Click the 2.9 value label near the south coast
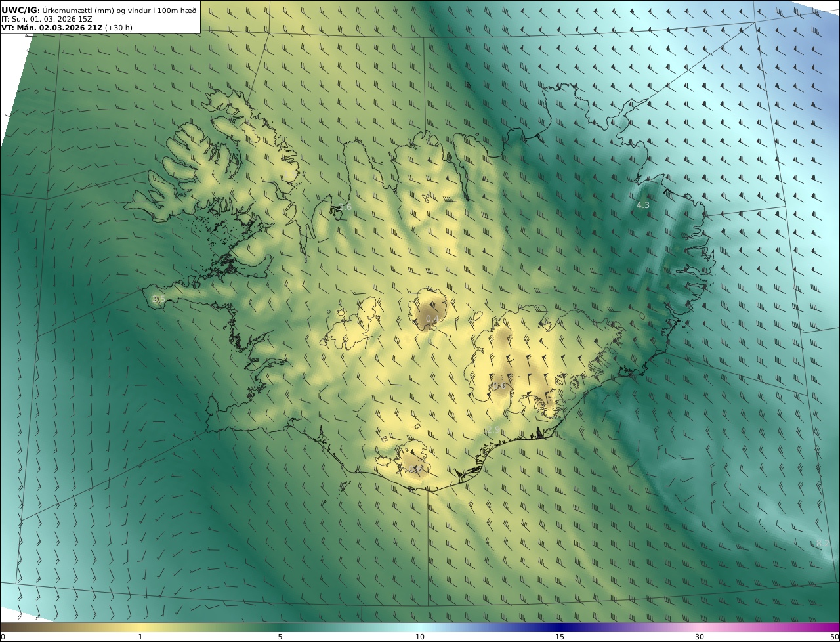 [x=493, y=430]
